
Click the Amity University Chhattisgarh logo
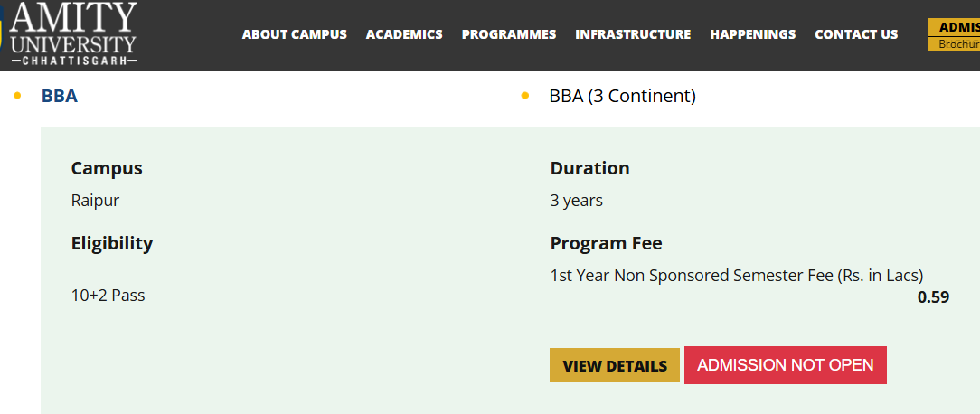(69, 33)
